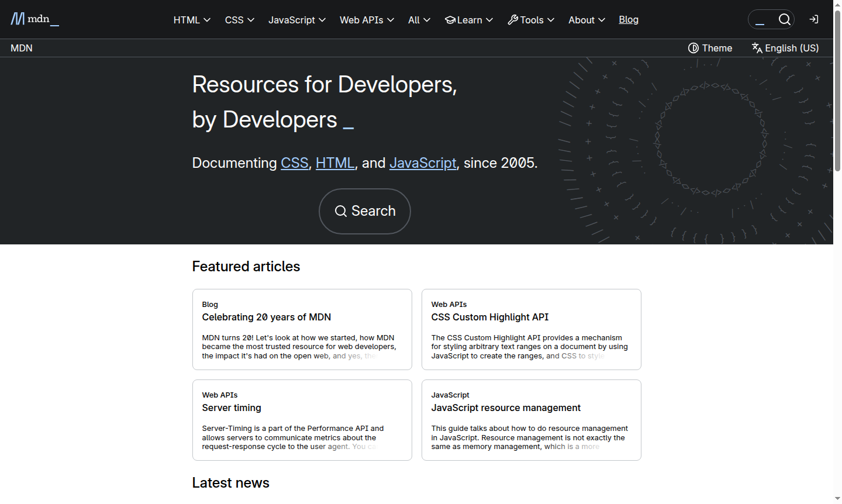Click the magnifier icon in the header search box
The image size is (842, 504).
tap(785, 19)
